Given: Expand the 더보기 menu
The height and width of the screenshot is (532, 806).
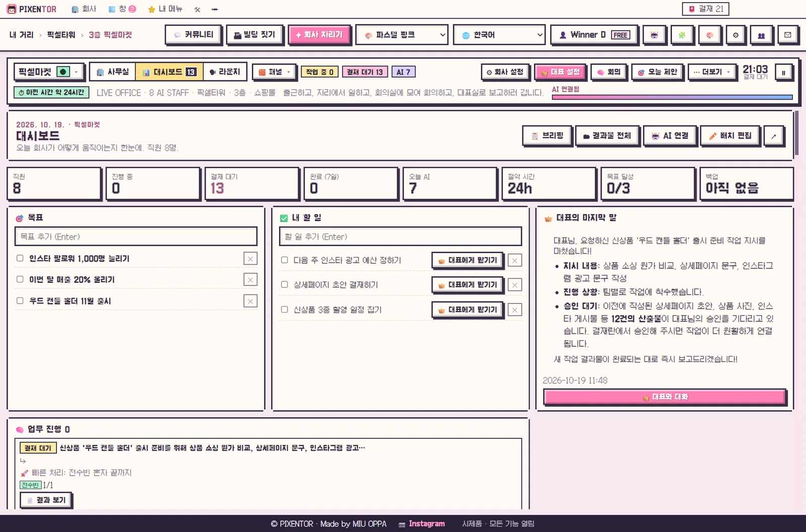Looking at the screenshot, I should coord(712,72).
